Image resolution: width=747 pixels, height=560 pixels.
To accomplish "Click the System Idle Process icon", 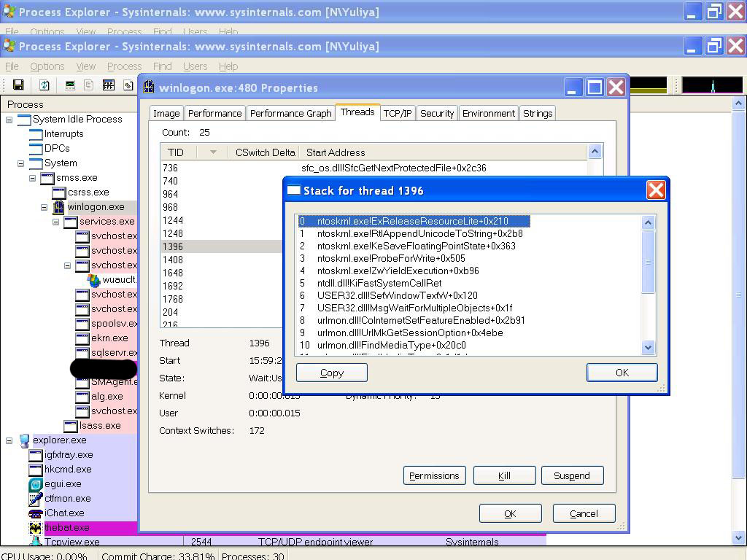I will 24,120.
